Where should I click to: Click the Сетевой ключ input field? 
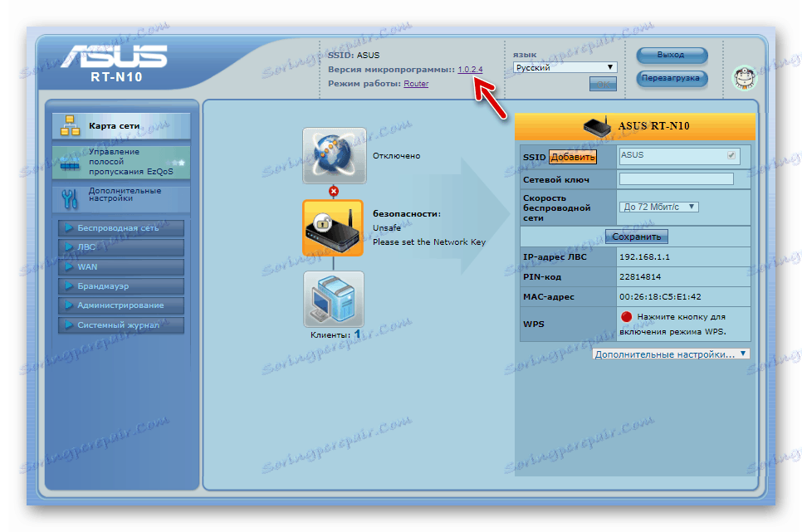(676, 179)
